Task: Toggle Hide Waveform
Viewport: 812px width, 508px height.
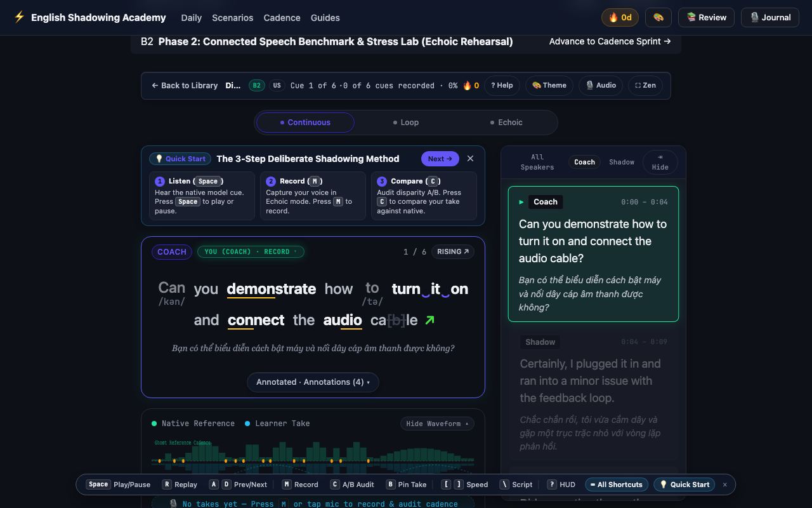Action: tap(437, 424)
